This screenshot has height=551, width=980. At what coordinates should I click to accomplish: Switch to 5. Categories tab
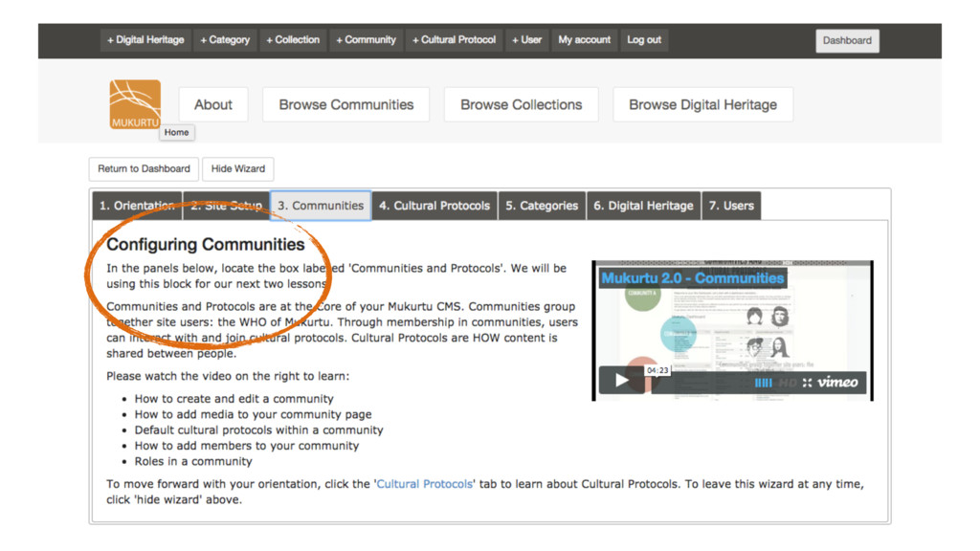tap(542, 206)
